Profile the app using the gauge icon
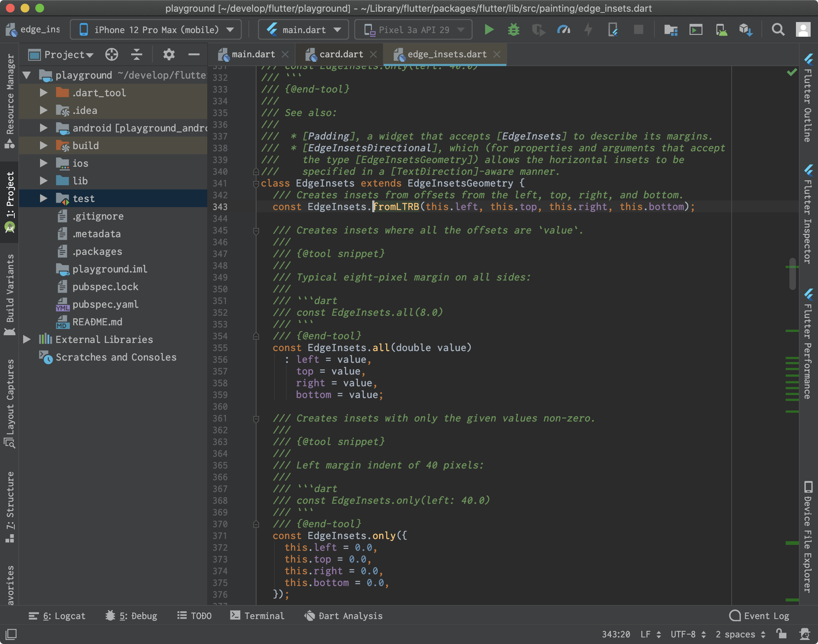The image size is (818, 644). 563,29
